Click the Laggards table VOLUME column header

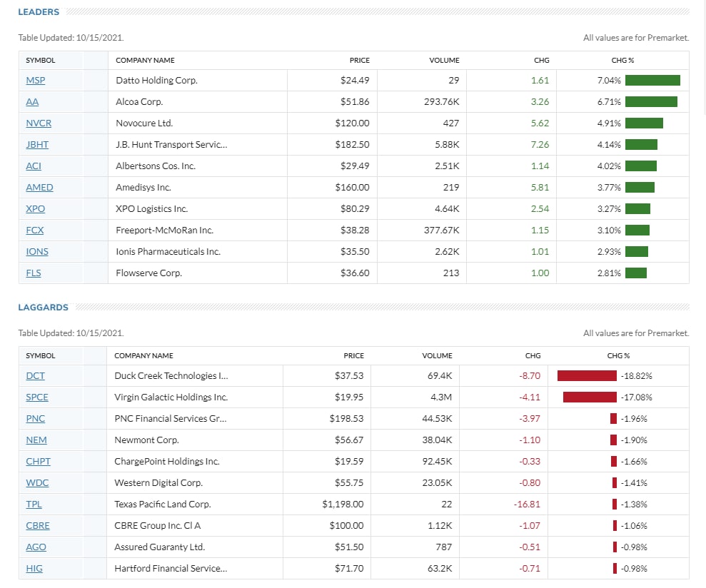tap(437, 355)
